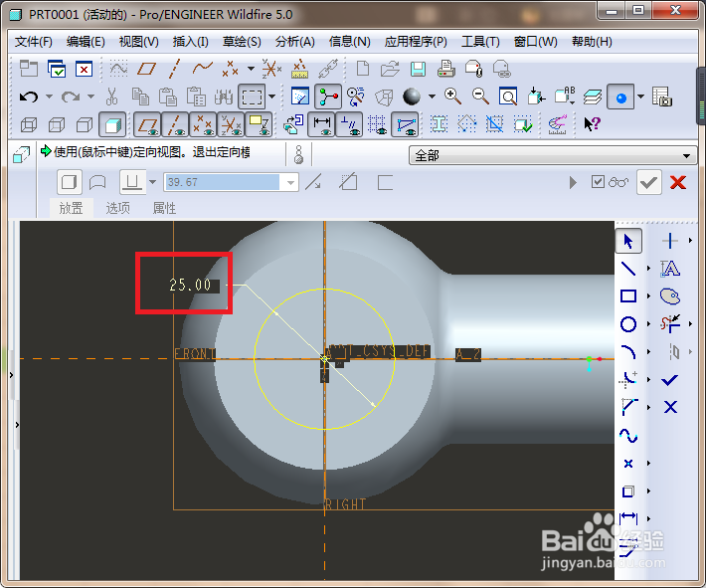Open the 视图(V) menu

[138, 42]
